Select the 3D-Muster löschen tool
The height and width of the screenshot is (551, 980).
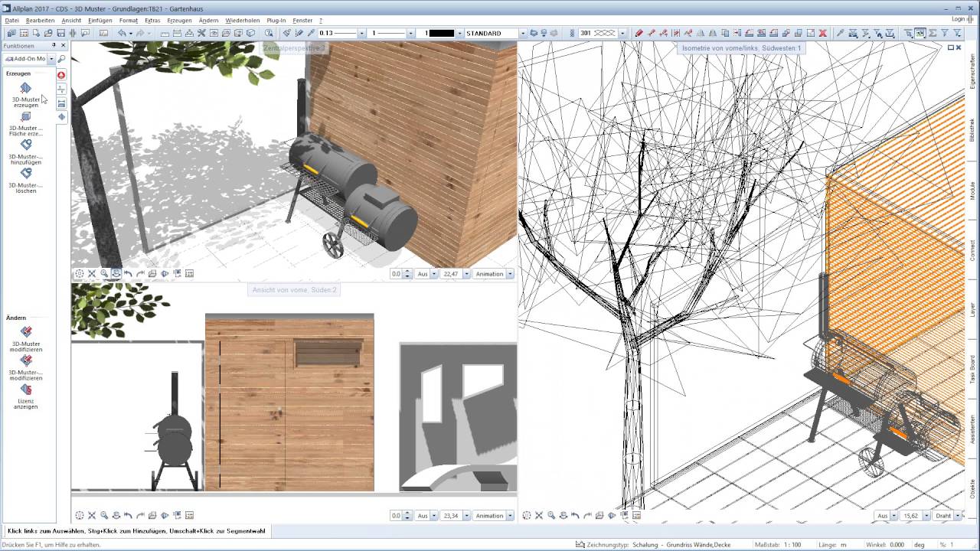click(x=26, y=181)
